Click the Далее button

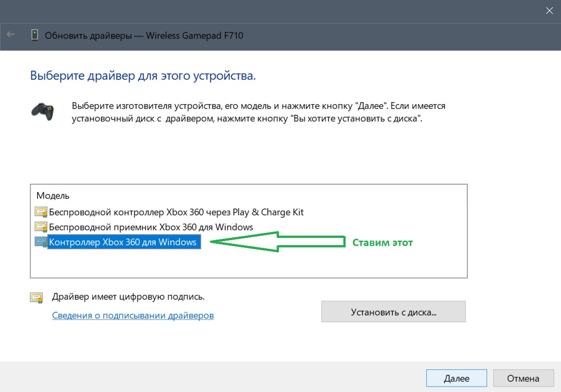coord(456,378)
